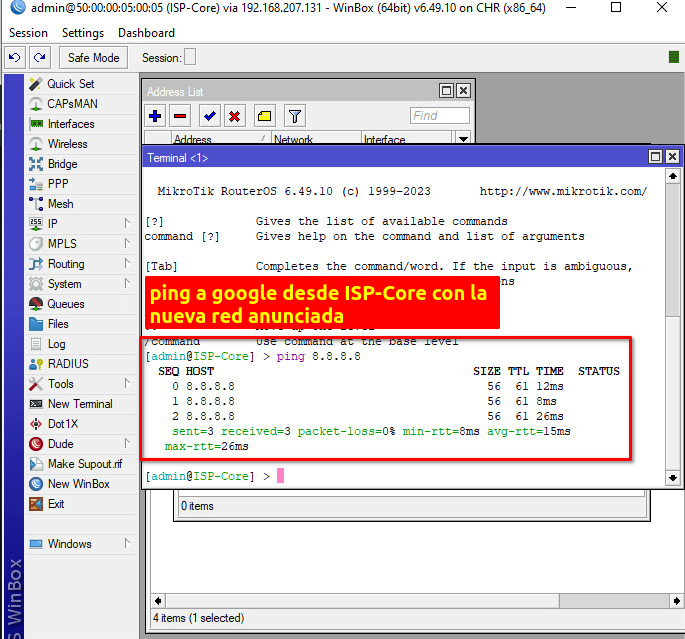Open the column dropdown arrow in Address List

[x=463, y=140]
